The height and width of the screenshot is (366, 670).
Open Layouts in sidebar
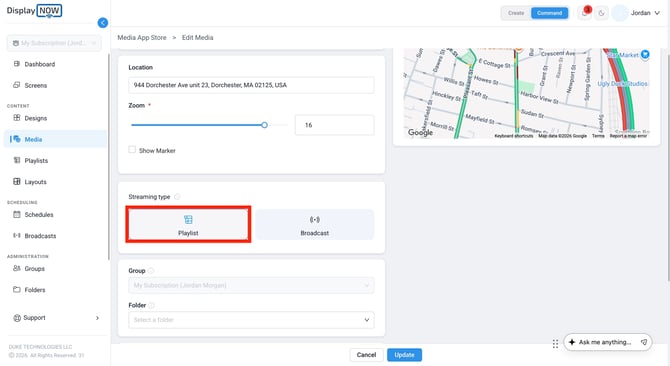(35, 182)
